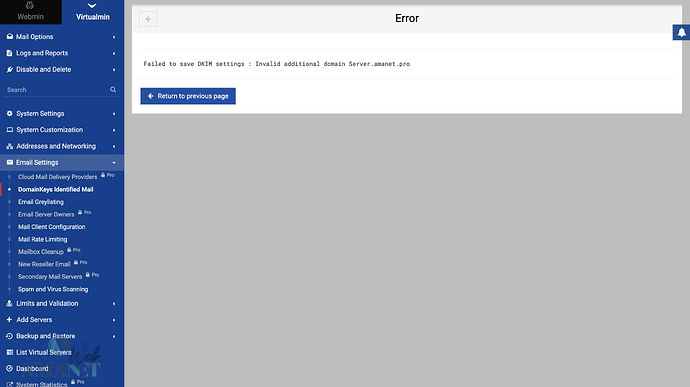Open Mailbox Cleanup
The height and width of the screenshot is (387, 690).
pos(41,252)
